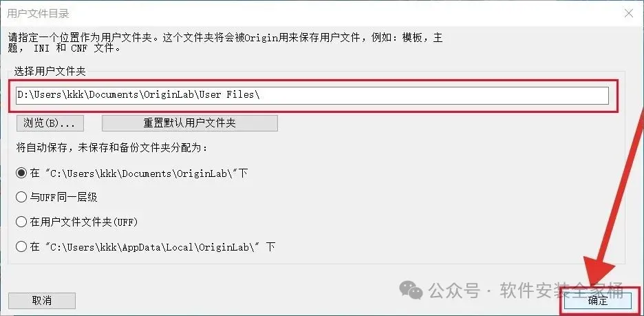Choose the 与UFF同一层级 radio option
644x316 pixels.
point(21,198)
